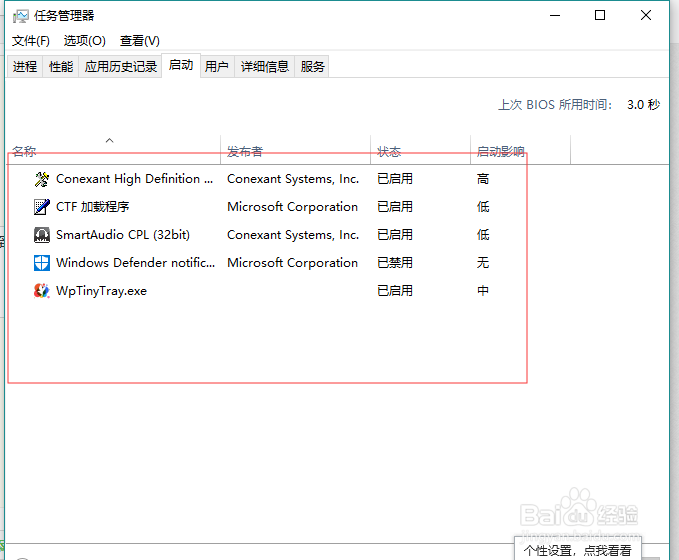Click the Conexant High Definition audio icon
Viewport: 679px width, 560px height.
click(42, 179)
